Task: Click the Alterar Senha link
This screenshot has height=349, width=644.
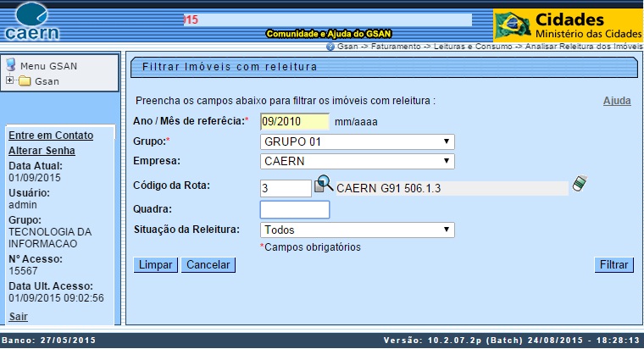Action: (x=42, y=151)
